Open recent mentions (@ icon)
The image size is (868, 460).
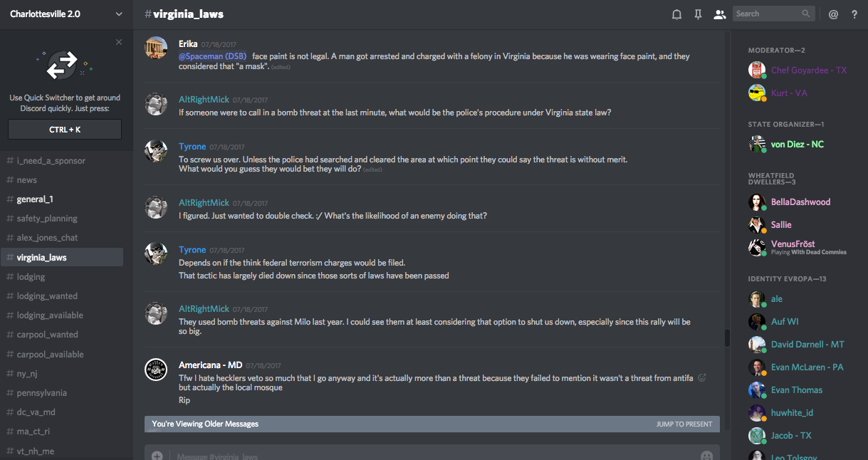[833, 14]
